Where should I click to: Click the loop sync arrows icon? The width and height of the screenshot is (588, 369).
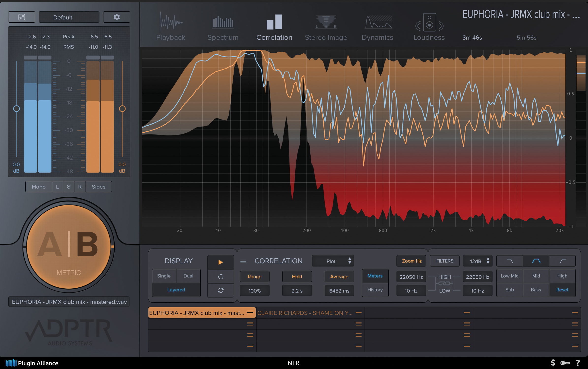[221, 290]
